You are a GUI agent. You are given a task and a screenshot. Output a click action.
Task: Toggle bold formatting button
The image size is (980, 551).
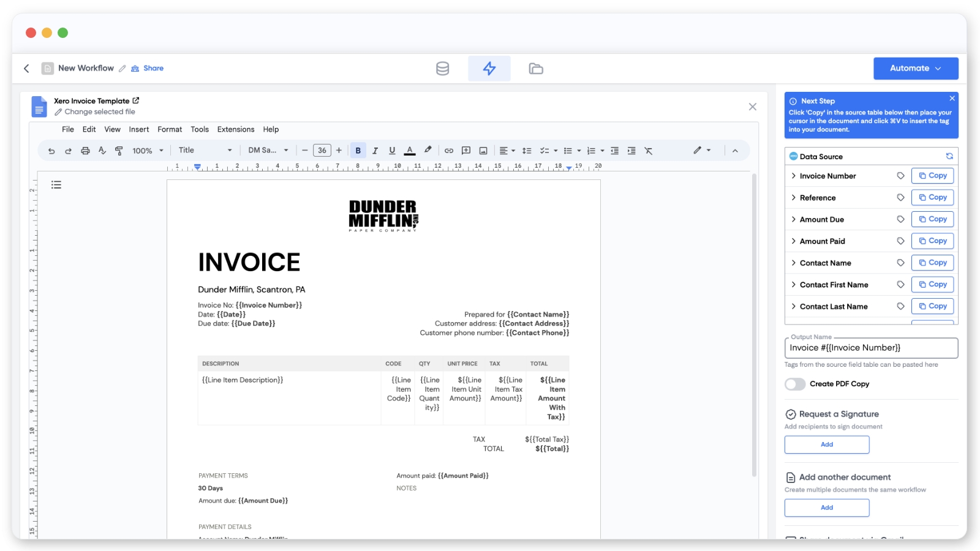358,151
